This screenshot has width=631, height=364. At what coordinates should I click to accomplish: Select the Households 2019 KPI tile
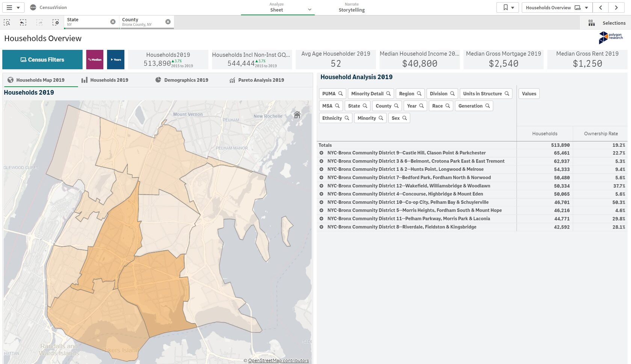(168, 60)
